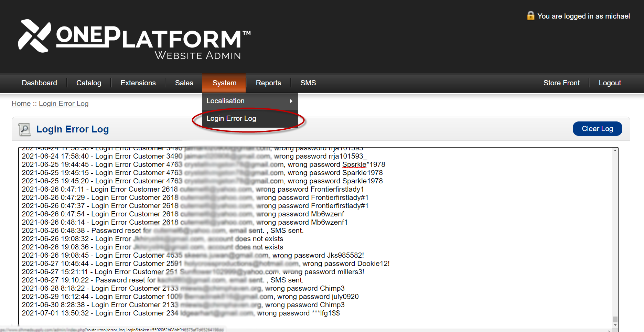The height and width of the screenshot is (332, 644).
Task: Select Login Error Log from System dropdown
Action: pos(250,119)
